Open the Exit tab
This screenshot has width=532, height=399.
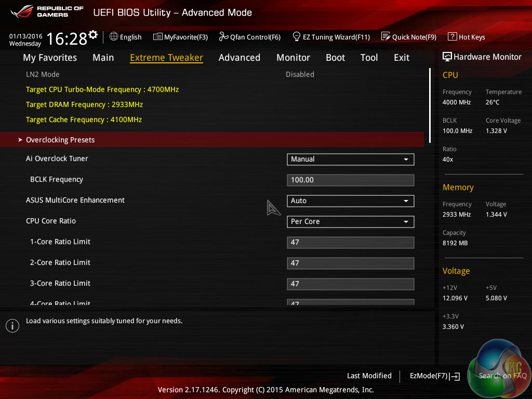tap(402, 58)
